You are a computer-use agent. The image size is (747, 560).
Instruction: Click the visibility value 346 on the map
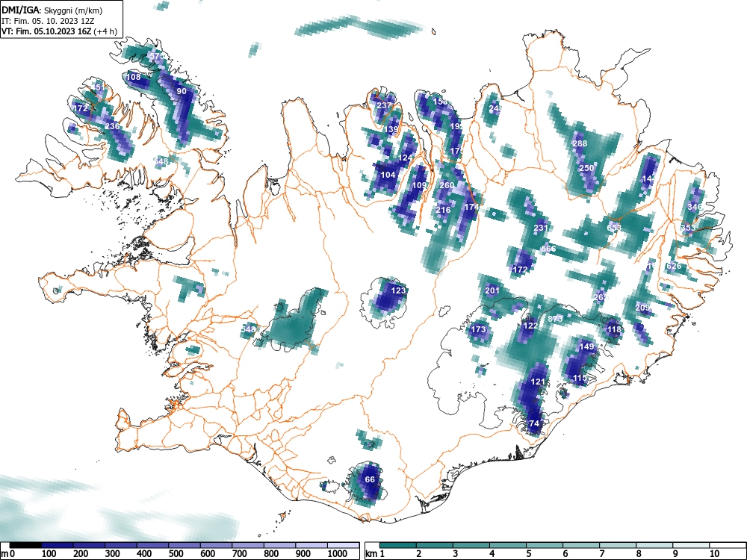(695, 207)
